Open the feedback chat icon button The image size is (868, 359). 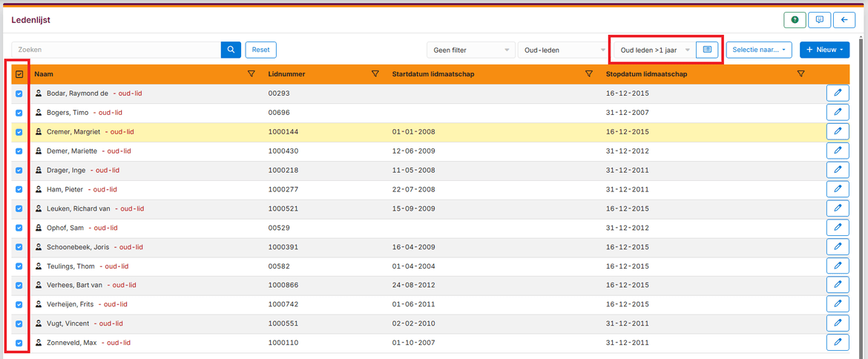tap(819, 20)
